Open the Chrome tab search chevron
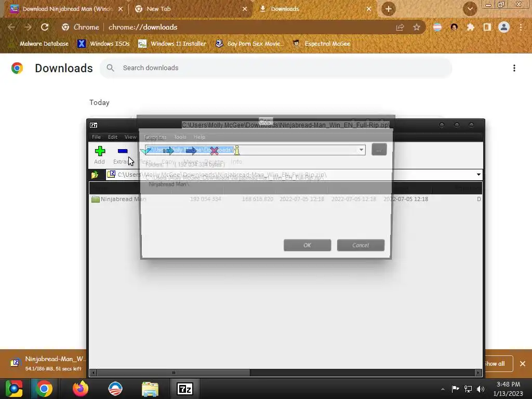Screen dimensions: 532x399 [470, 9]
